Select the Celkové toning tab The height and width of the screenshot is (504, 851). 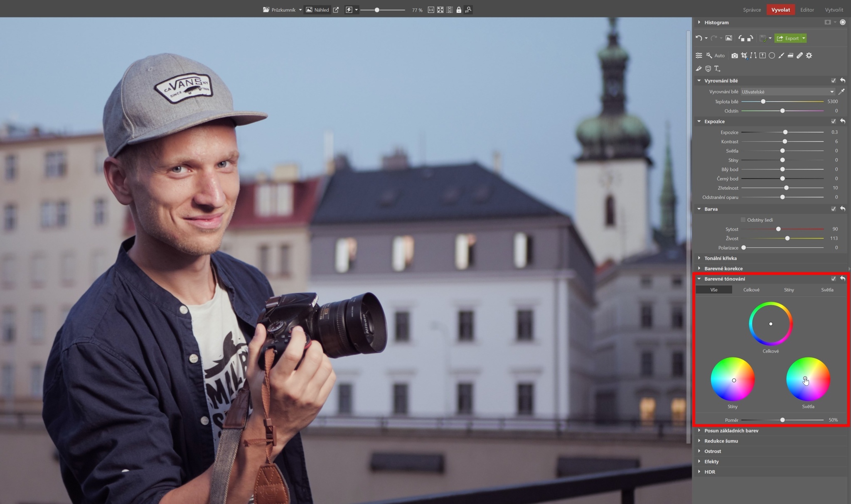[x=751, y=290]
